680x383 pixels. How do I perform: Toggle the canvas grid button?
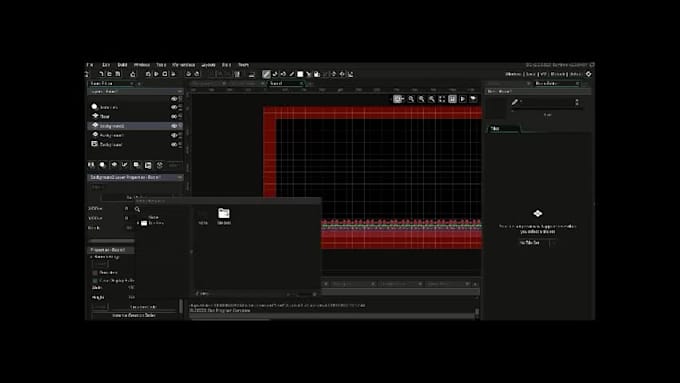[x=397, y=99]
